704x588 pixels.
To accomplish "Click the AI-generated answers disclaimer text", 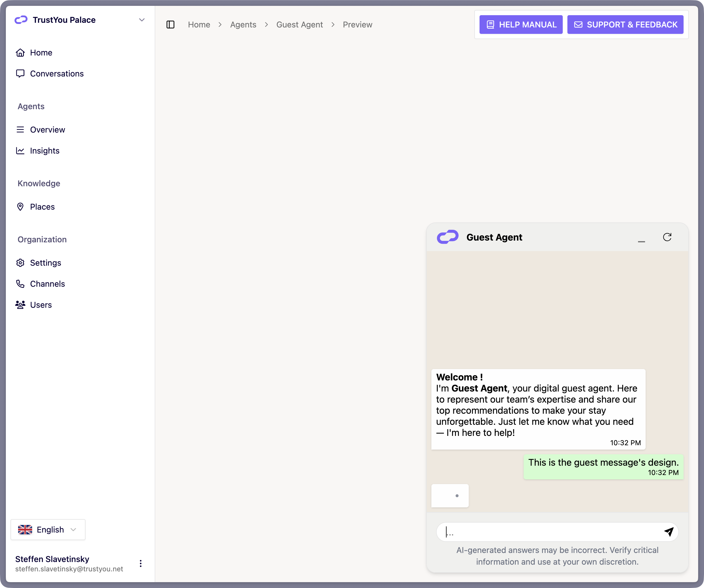I will coord(557,556).
